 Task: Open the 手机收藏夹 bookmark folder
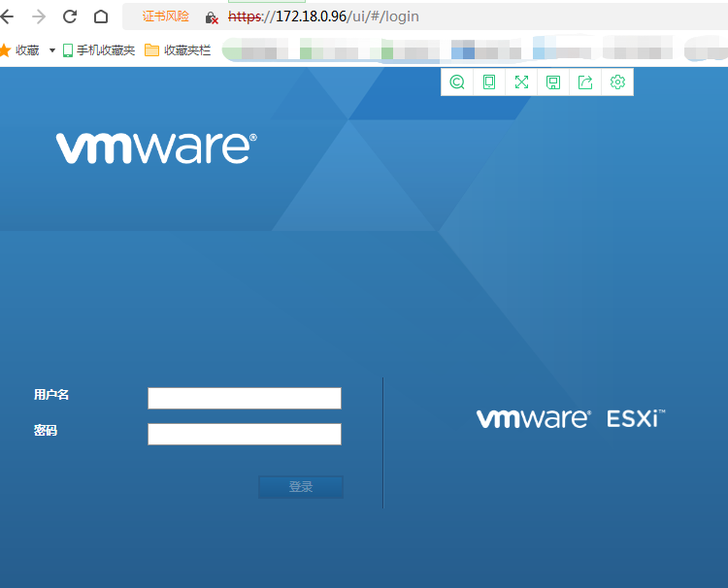(98, 50)
